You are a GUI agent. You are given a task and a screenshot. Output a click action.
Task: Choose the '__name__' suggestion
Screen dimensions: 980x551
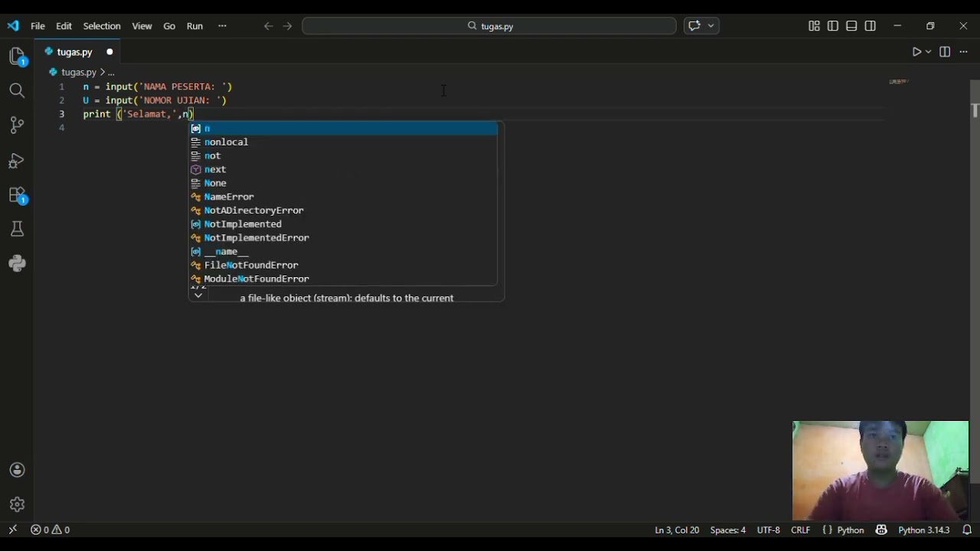[x=343, y=252]
